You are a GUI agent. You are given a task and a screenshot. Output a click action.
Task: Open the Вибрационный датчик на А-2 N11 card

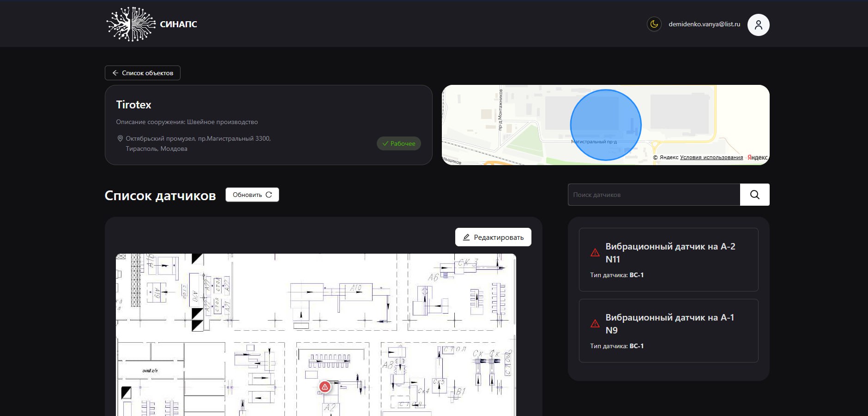[669, 260]
